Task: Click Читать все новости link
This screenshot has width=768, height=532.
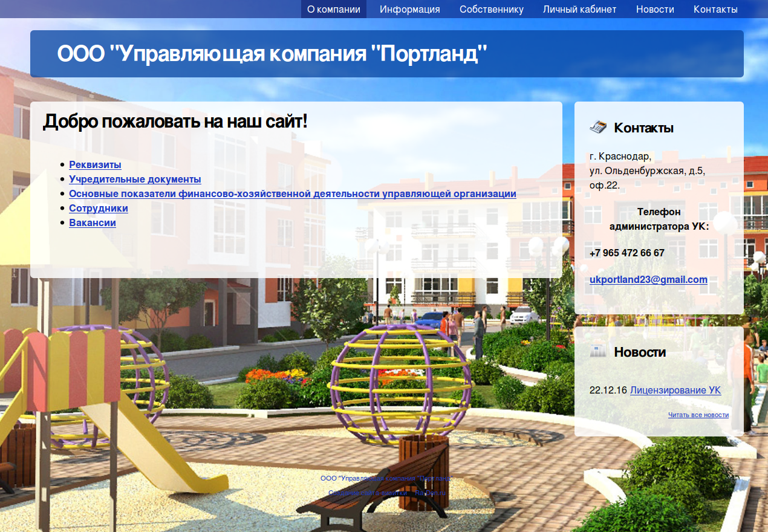Action: [698, 415]
